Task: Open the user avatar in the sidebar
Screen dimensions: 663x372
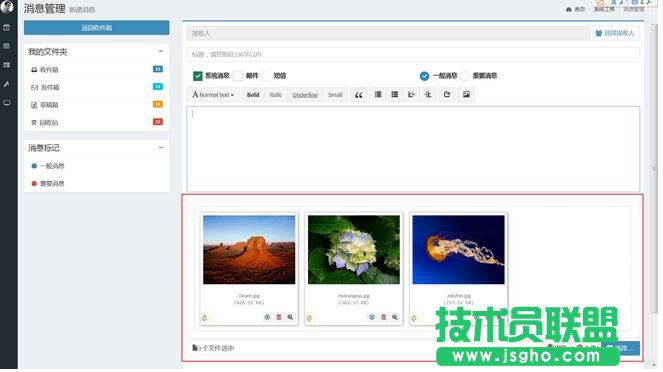Action: (7, 6)
